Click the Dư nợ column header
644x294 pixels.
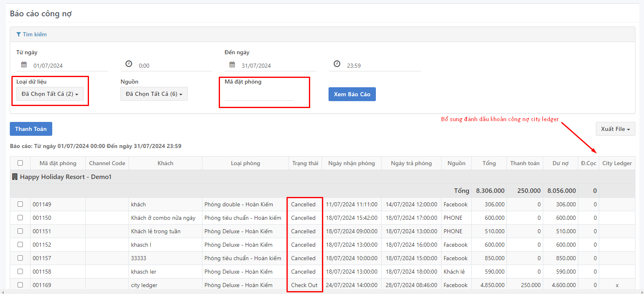560,163
